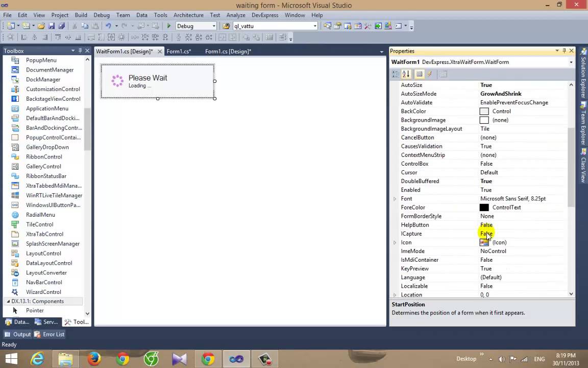The image size is (588, 368).
Task: Click the New Project toolbar icon
Action: [x=11, y=26]
